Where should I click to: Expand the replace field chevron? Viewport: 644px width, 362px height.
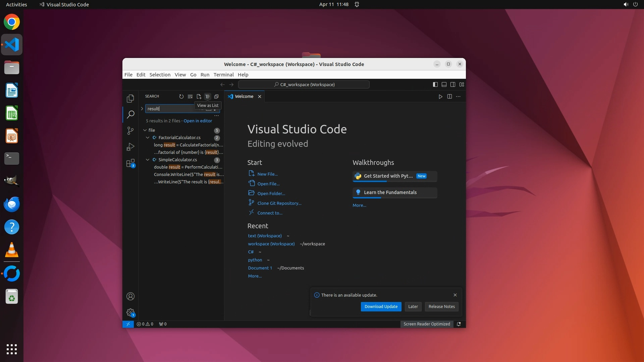142,109
